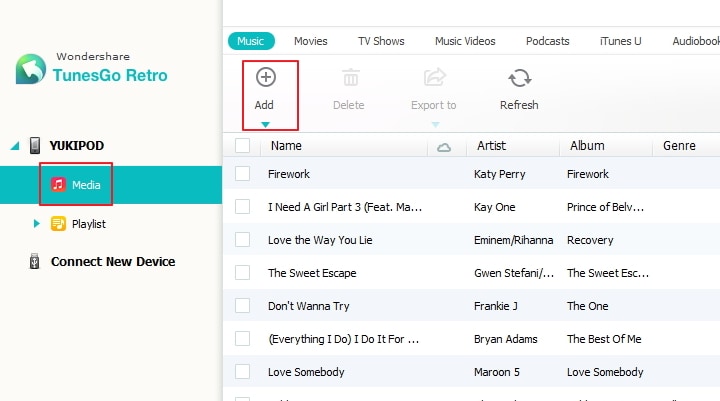The image size is (720, 401).
Task: Toggle the select-all header checkbox
Action: pyautogui.click(x=242, y=146)
